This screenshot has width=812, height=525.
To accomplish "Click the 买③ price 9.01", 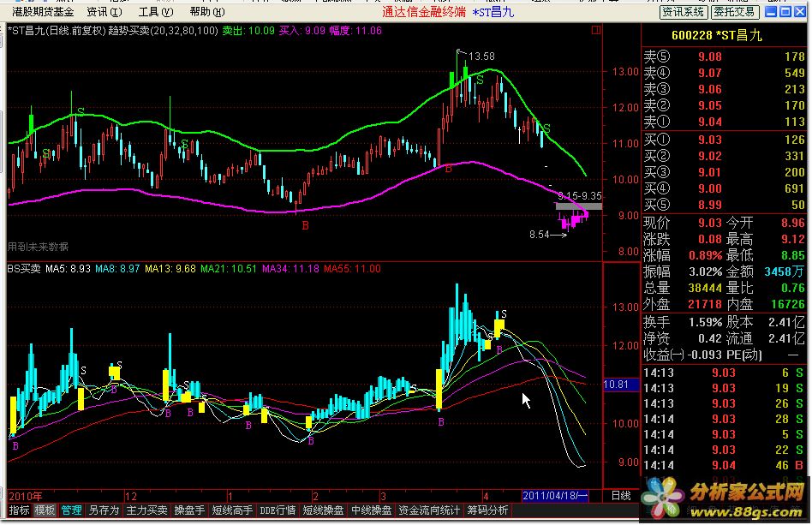I will (x=709, y=172).
